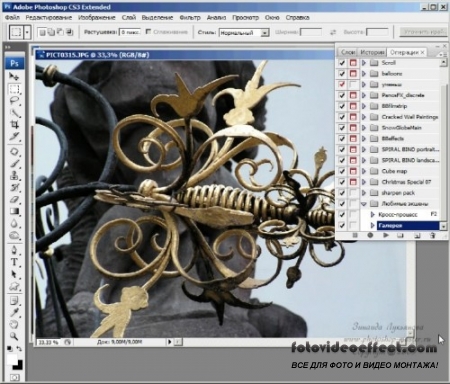Select the Custom Shape tool
450x384 pixels.
(14, 286)
